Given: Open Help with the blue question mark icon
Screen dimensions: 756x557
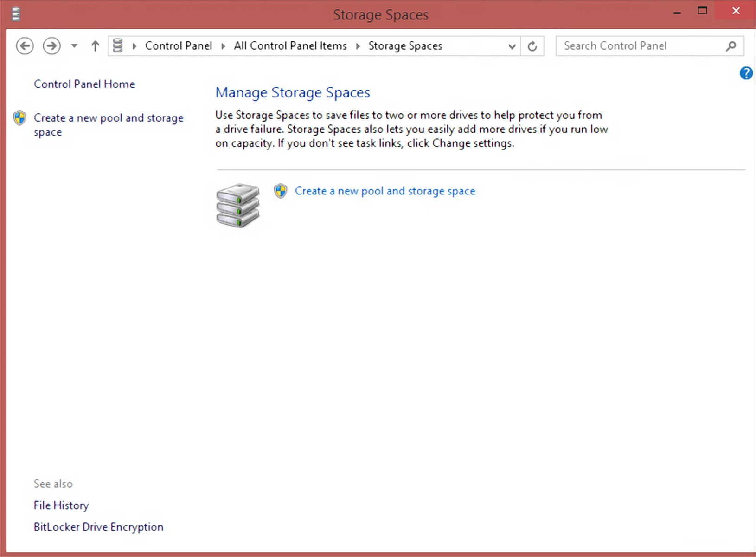Looking at the screenshot, I should 746,73.
